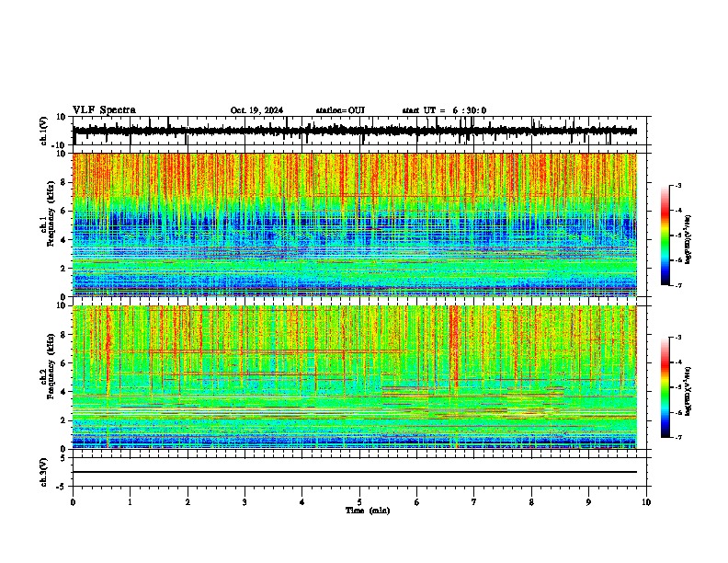Click the "-7" tick on ch.1 color bar
Screen dimensions: 728x563
(x=677, y=285)
